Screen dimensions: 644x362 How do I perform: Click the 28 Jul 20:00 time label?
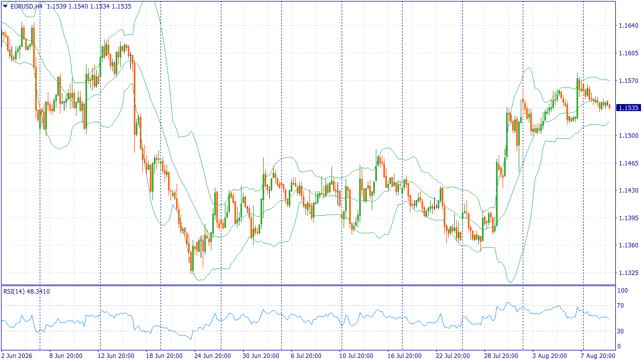(501, 356)
